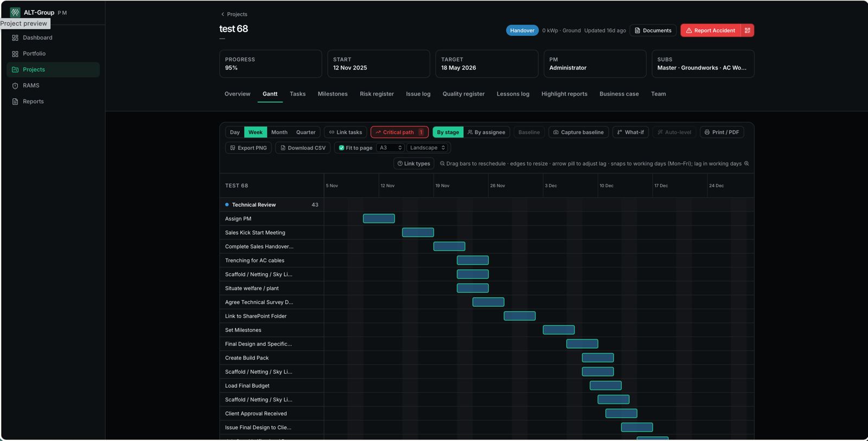Select the Link to SharePoint Folder bar
This screenshot has height=441, width=868.
point(520,316)
